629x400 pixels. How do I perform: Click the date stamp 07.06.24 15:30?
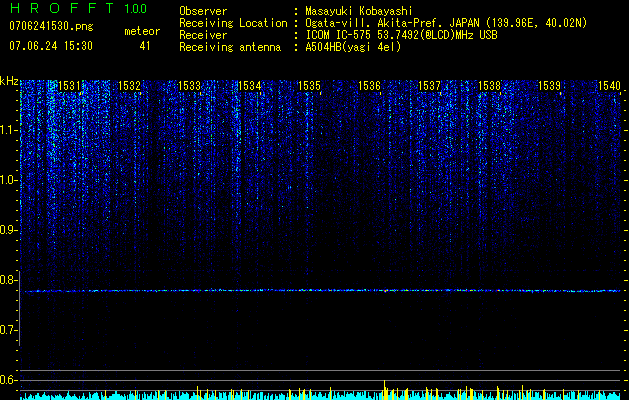tap(51, 46)
